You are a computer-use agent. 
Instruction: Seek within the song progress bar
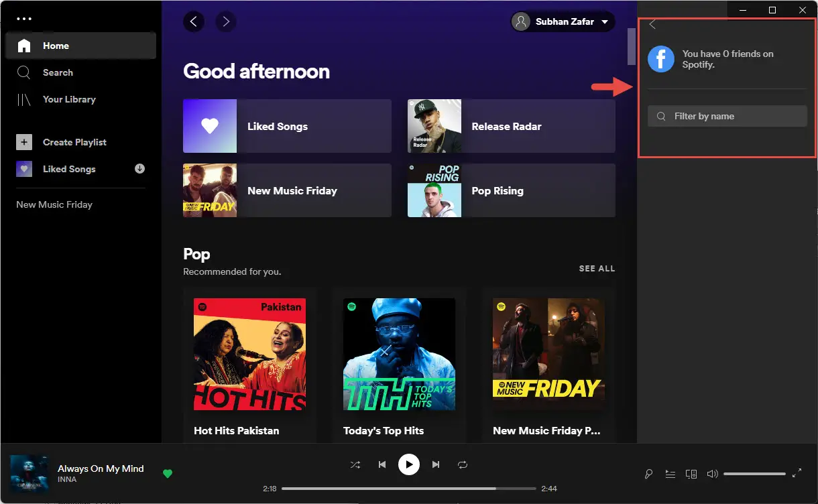tap(408, 489)
